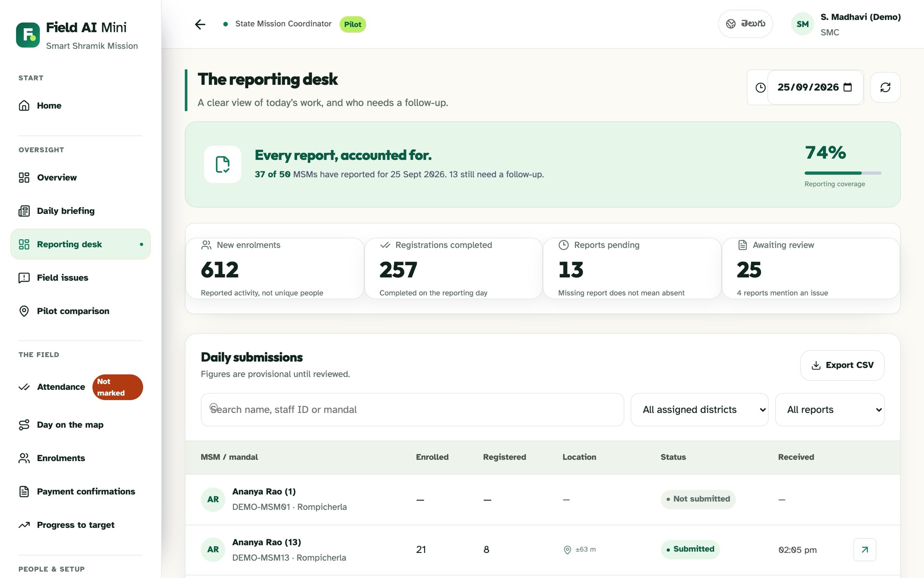
Task: Click the Export CSV button
Action: pyautogui.click(x=842, y=365)
